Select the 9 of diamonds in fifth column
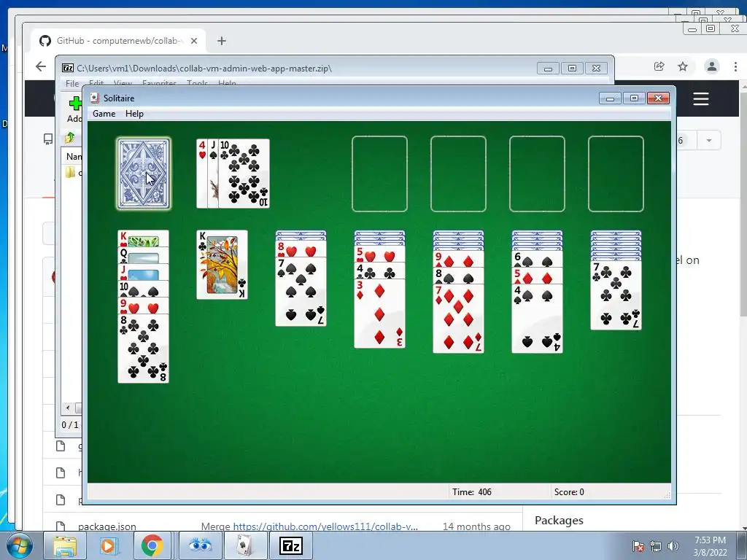The width and height of the screenshot is (747, 560). point(458,260)
